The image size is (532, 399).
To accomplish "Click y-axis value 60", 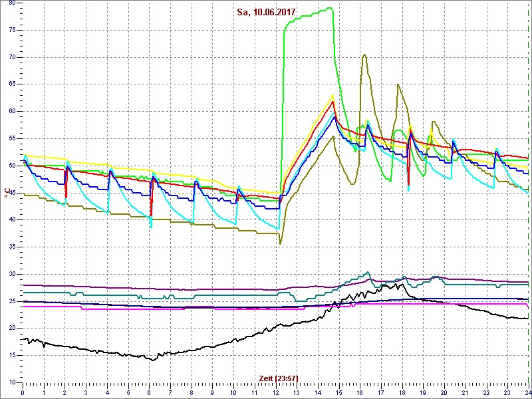I will 11,111.
